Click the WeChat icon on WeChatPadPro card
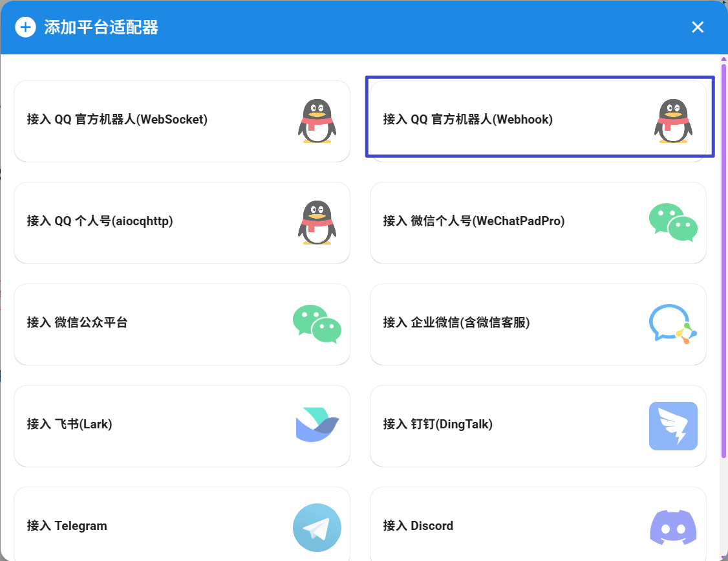This screenshot has width=728, height=561. [673, 223]
